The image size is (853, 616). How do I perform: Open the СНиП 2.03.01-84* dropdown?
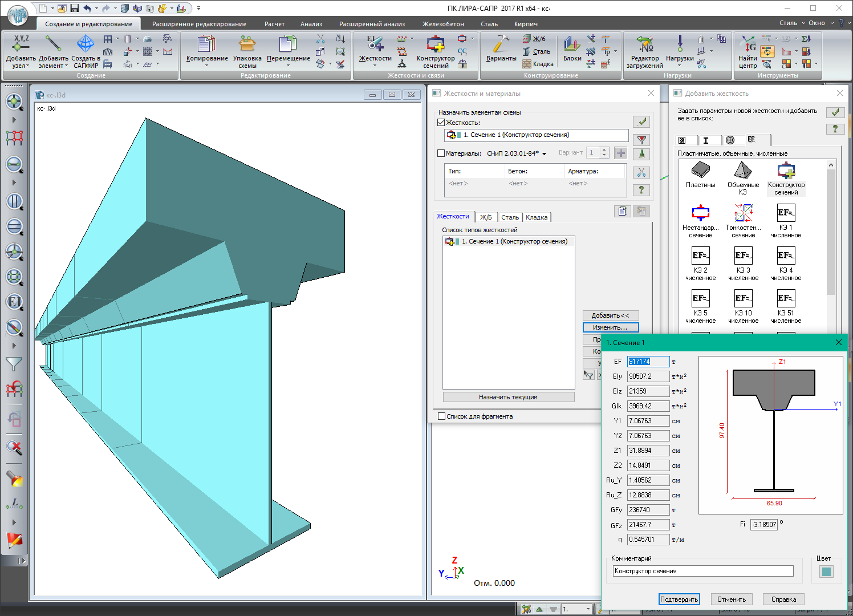544,154
